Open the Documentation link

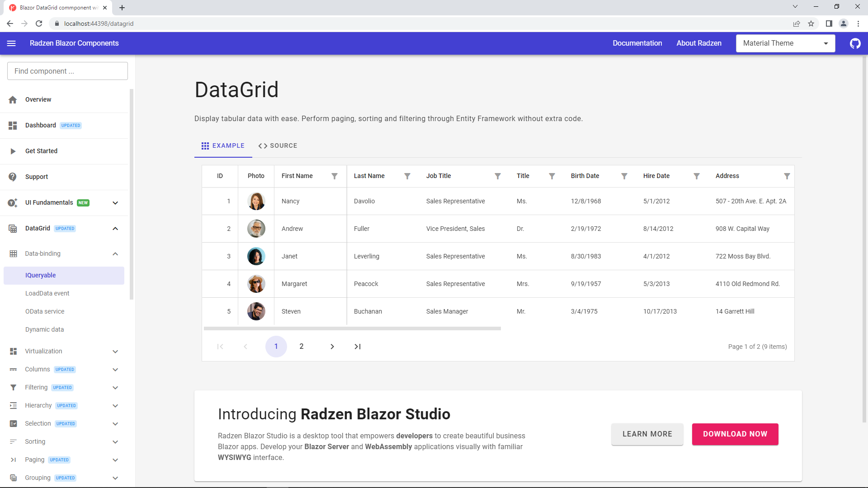[637, 43]
